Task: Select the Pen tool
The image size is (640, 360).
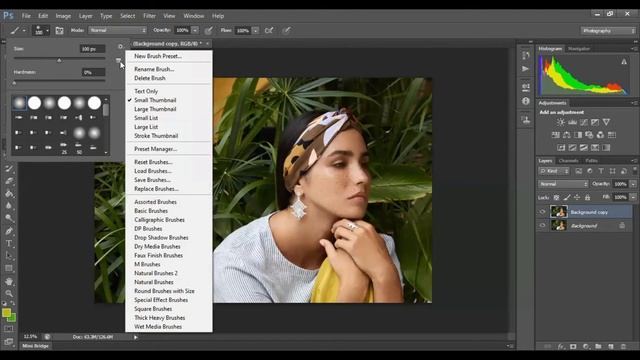Action: 9,231
